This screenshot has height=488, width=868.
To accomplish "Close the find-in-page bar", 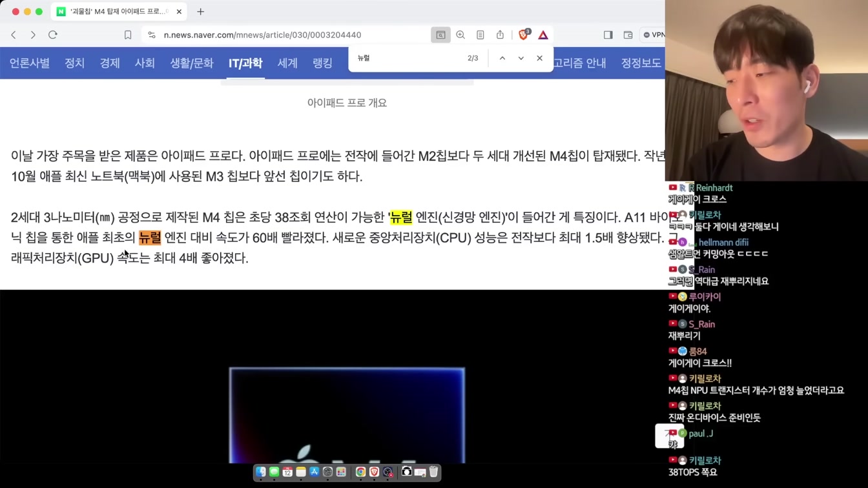I will (x=540, y=58).
